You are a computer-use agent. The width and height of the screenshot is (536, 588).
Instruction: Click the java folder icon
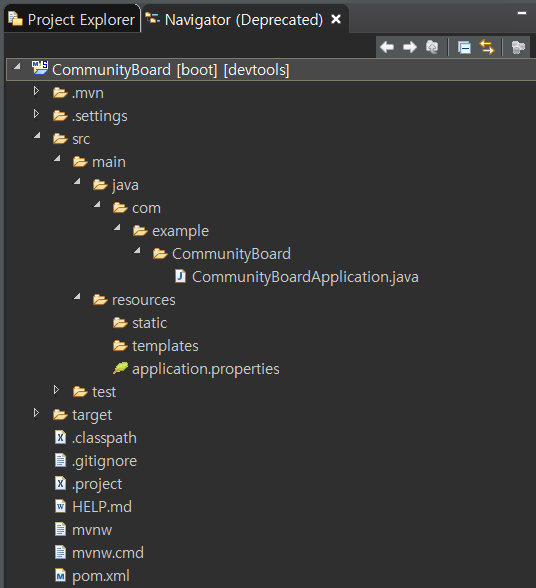click(100, 184)
